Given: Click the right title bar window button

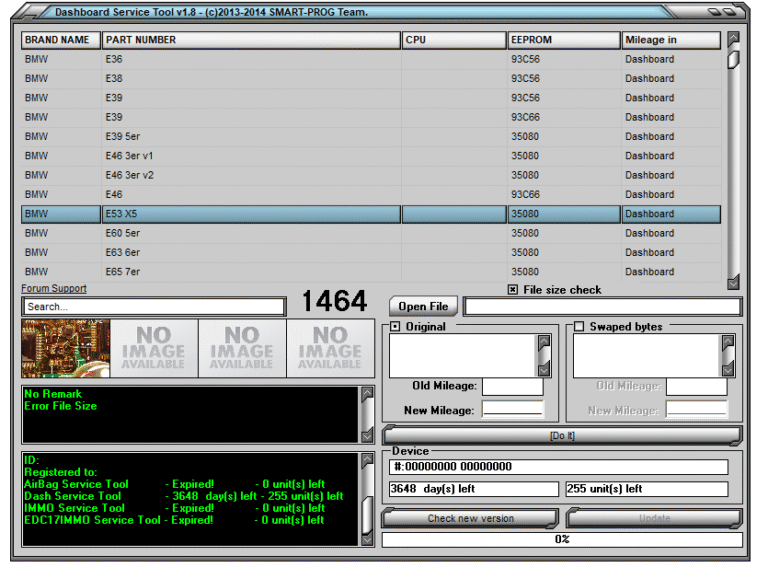Looking at the screenshot, I should tap(729, 11).
